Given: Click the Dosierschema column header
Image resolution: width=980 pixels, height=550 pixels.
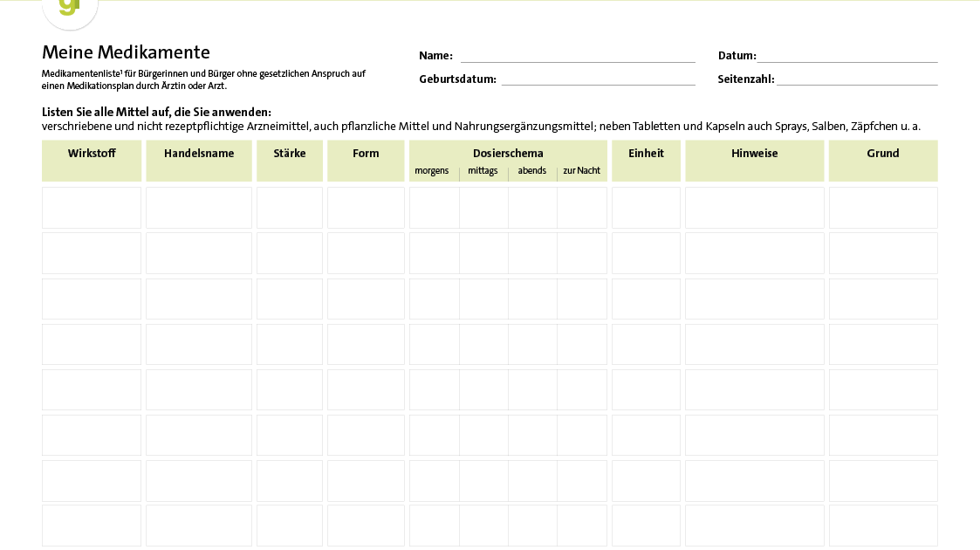Looking at the screenshot, I should (x=508, y=153).
